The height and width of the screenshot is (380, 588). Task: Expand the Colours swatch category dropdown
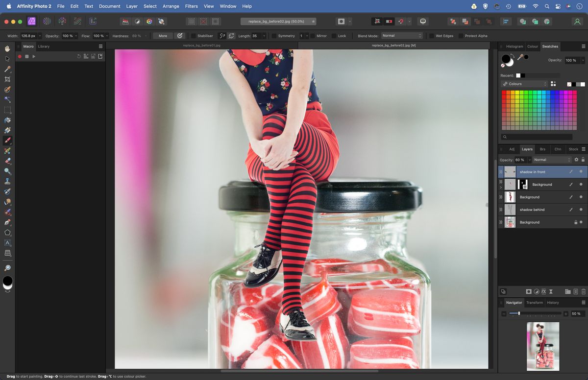click(x=524, y=84)
